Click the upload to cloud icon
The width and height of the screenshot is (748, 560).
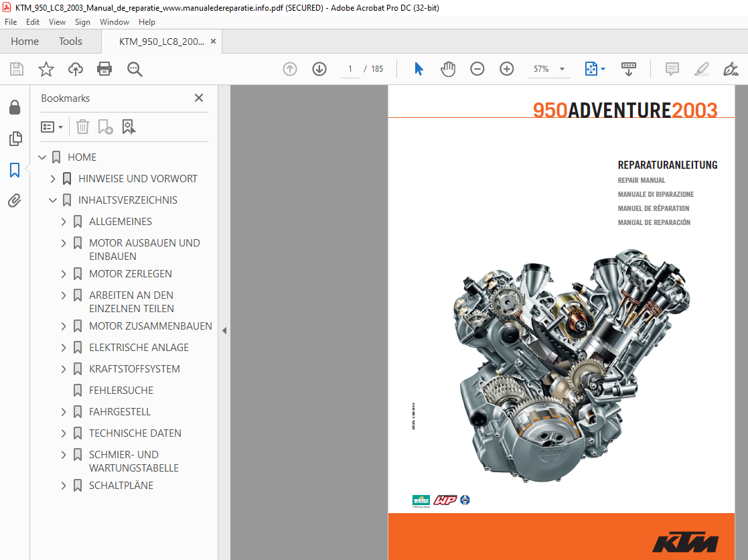click(x=76, y=69)
